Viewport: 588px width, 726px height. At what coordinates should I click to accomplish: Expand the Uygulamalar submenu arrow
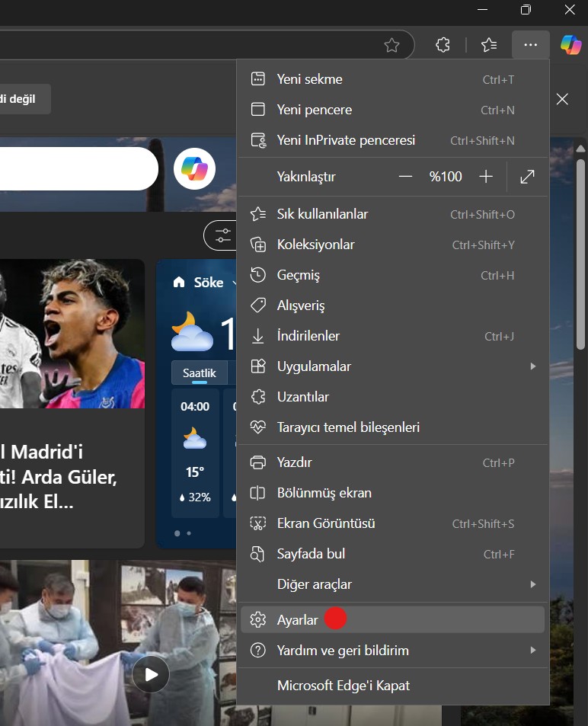click(533, 366)
